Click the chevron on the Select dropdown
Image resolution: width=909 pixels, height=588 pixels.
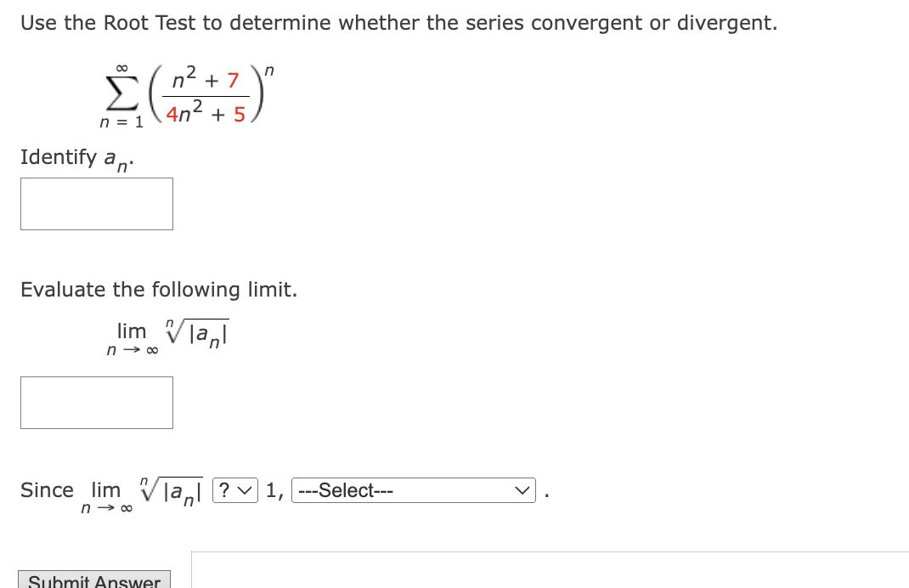point(520,490)
